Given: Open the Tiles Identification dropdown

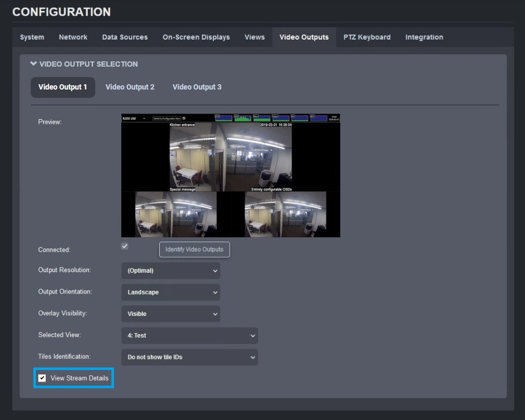Looking at the screenshot, I should point(189,357).
